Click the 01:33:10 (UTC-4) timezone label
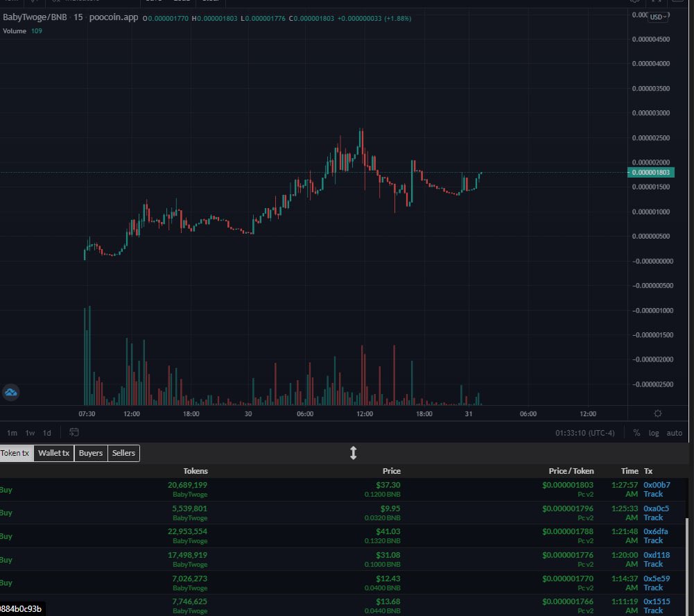Viewport: 694px width, 616px height. pyautogui.click(x=584, y=433)
